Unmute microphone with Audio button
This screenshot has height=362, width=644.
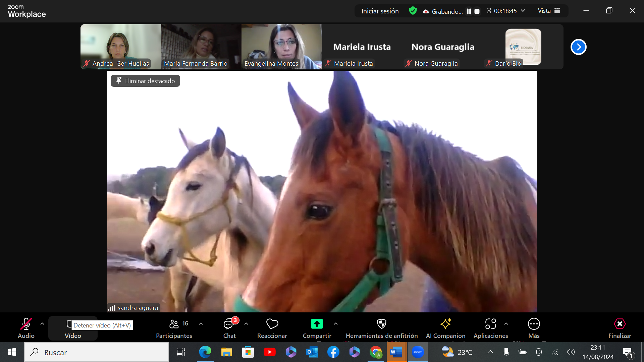(x=26, y=324)
